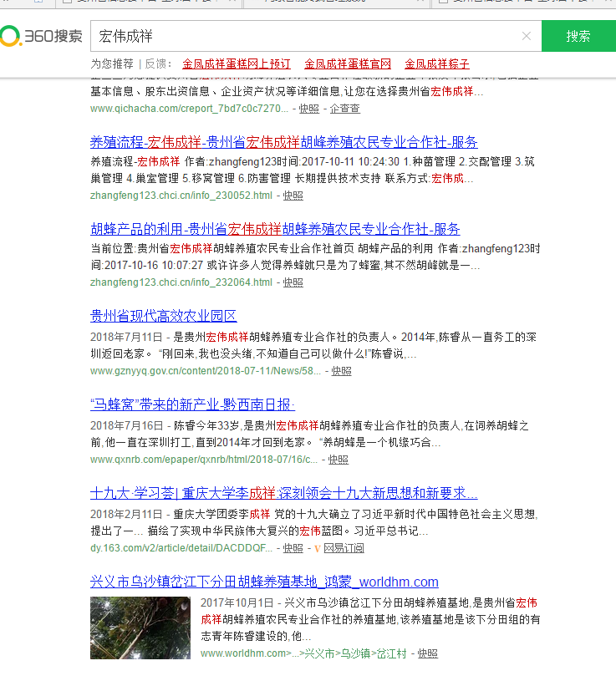Open 快照 for info_230052.html result
The height and width of the screenshot is (676, 616).
pos(293,196)
